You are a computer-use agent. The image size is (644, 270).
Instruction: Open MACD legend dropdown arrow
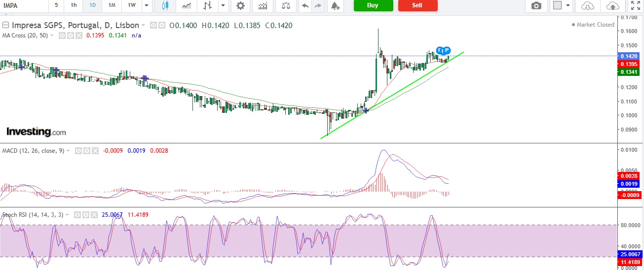(x=68, y=151)
